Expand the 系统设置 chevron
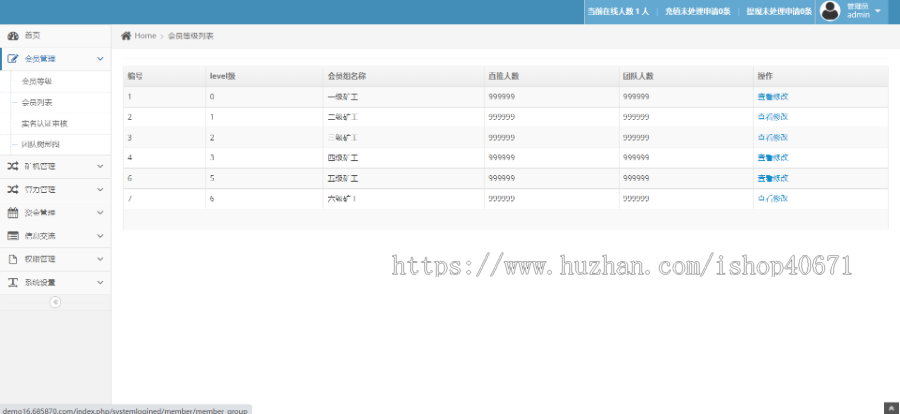Image resolution: width=900 pixels, height=414 pixels. 100,283
